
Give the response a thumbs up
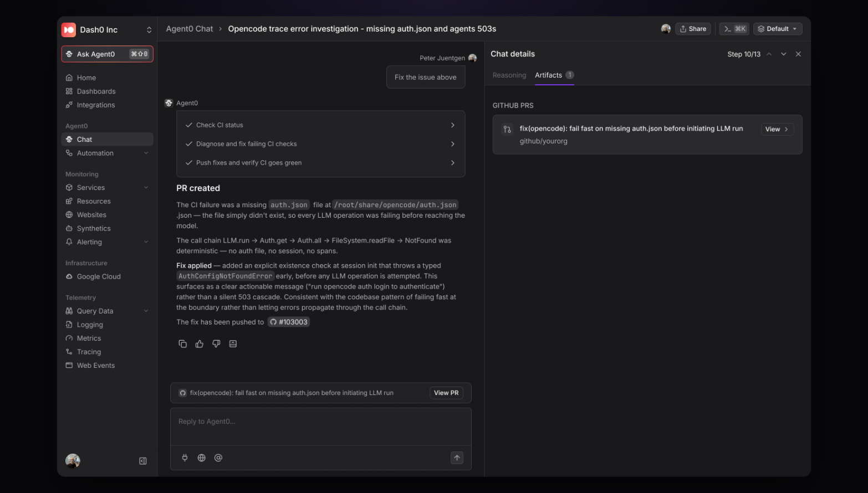click(x=200, y=344)
